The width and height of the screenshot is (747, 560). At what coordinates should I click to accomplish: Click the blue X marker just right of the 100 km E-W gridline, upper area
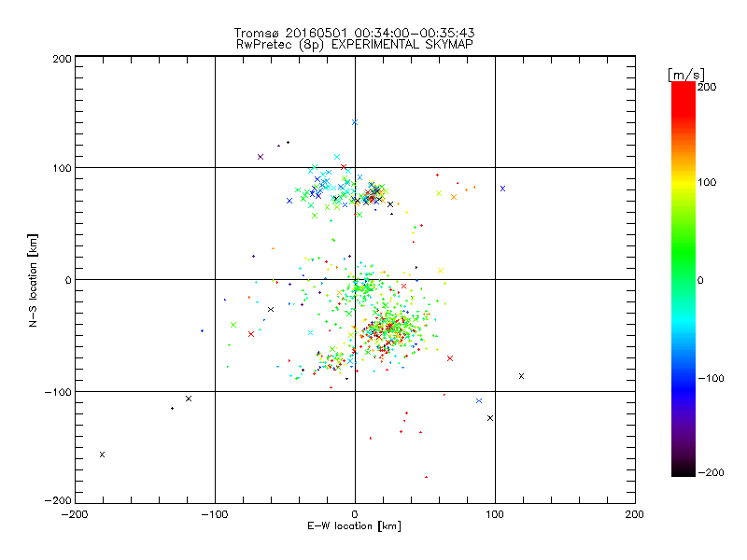point(502,189)
